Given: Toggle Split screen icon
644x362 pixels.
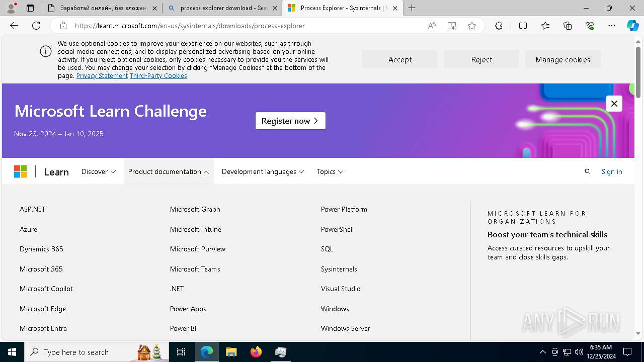Looking at the screenshot, I should coord(523,26).
